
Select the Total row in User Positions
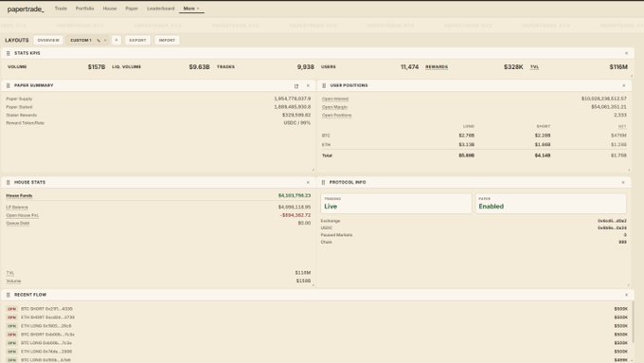click(x=474, y=155)
